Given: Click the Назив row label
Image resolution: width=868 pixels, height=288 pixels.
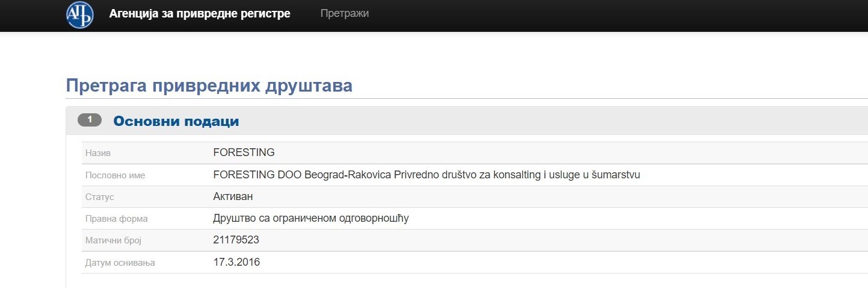Looking at the screenshot, I should coord(98,153).
